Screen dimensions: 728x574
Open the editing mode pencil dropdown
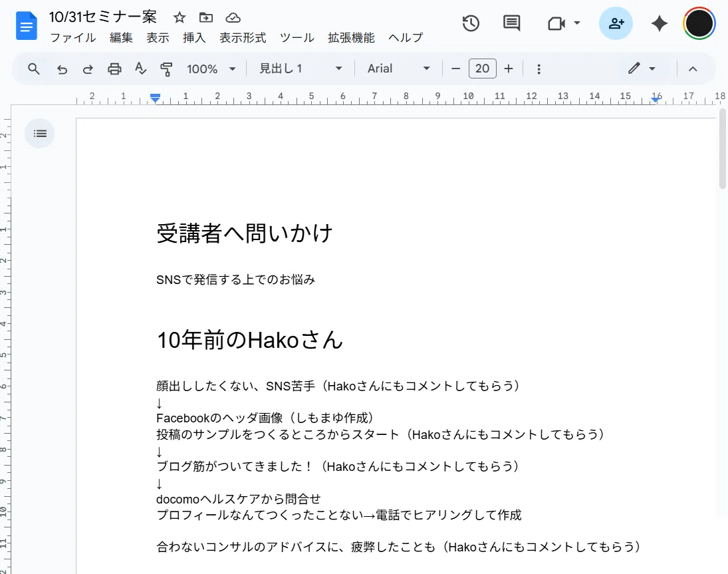pyautogui.click(x=642, y=69)
